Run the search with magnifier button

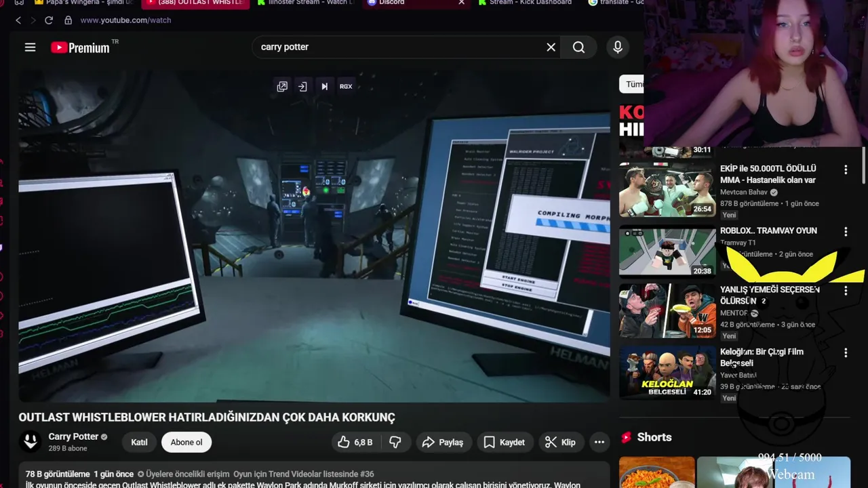[578, 47]
